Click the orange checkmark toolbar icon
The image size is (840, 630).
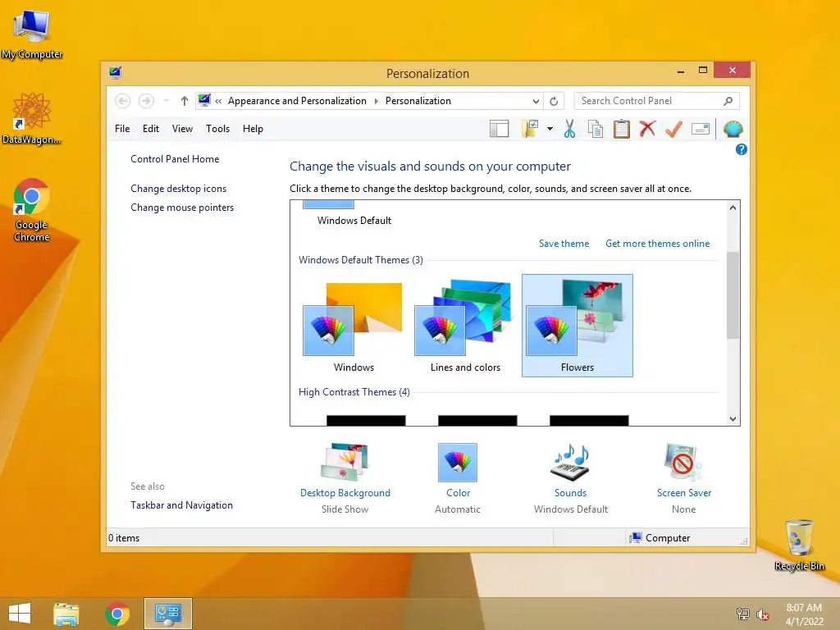tap(674, 129)
